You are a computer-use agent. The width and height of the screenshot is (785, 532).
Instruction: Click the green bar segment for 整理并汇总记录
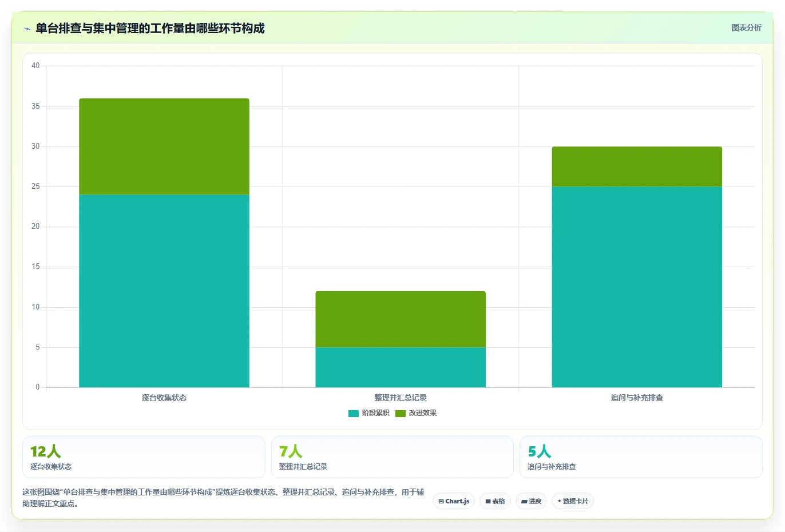click(401, 319)
